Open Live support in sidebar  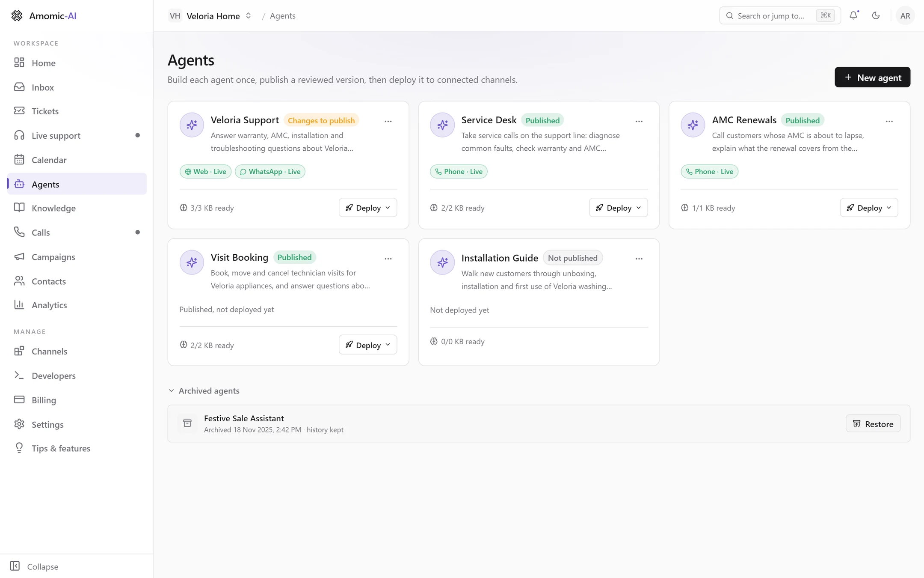tap(77, 136)
